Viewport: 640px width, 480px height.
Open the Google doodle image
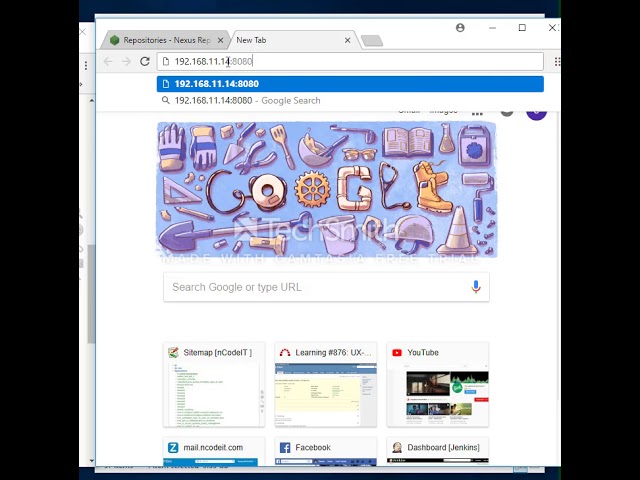click(x=327, y=190)
